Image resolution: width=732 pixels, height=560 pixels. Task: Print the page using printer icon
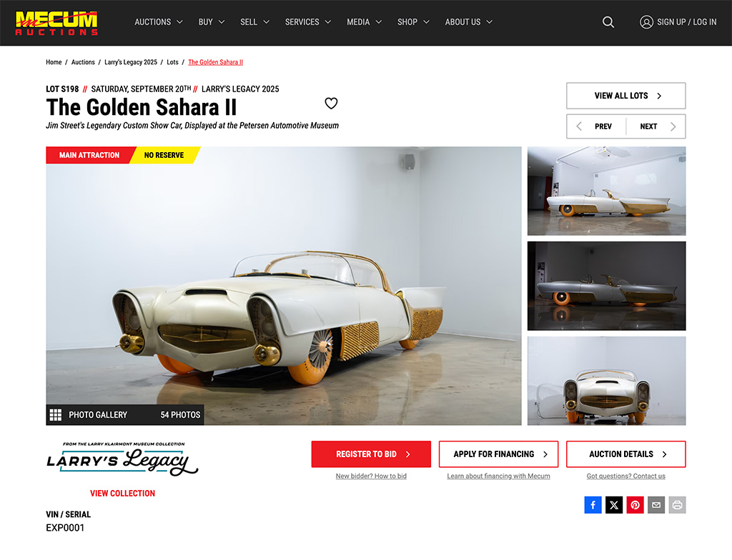click(678, 505)
